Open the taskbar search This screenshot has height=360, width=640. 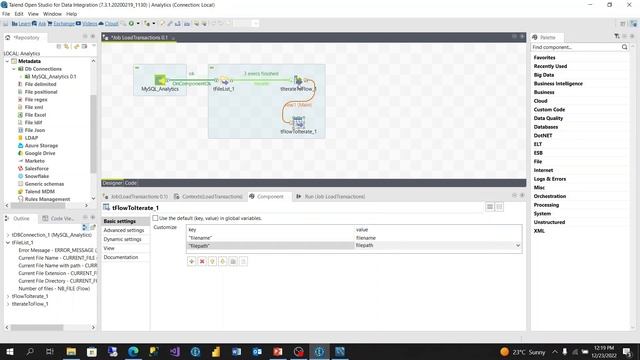[x=30, y=351]
